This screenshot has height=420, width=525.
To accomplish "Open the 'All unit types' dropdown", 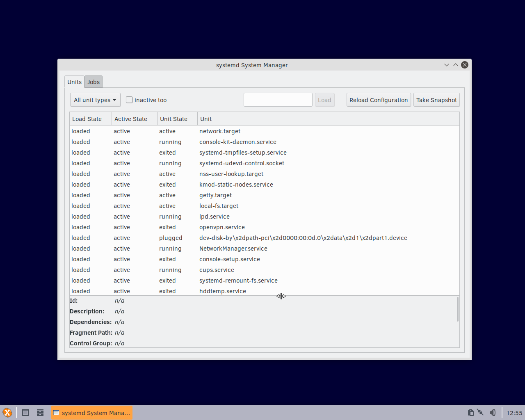I will point(95,100).
